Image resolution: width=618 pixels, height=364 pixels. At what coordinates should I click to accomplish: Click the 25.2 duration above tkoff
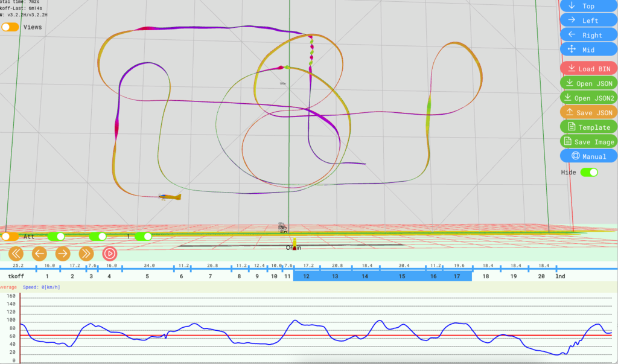point(18,266)
